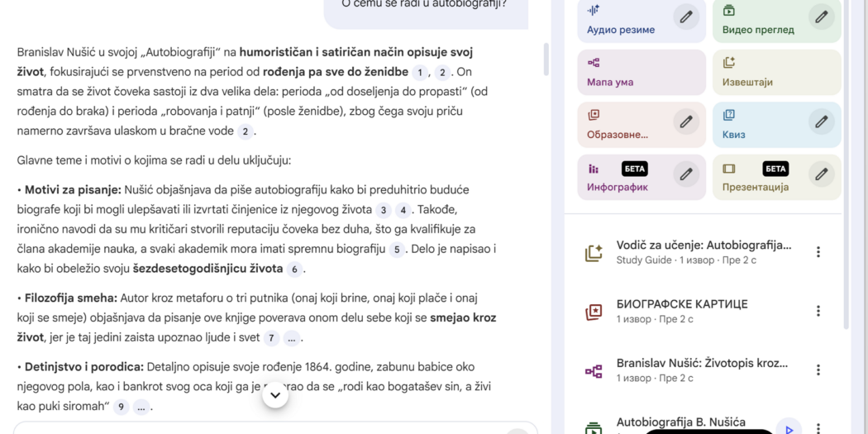Open citation number 6
Screen dimensions: 868x434
pyautogui.click(x=294, y=269)
